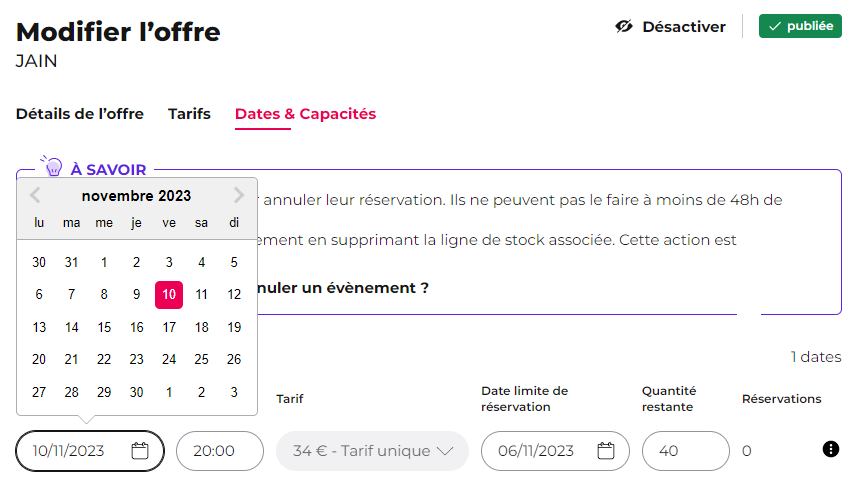Click the Désactiver button
Screen dimensions: 858x493
coord(670,26)
